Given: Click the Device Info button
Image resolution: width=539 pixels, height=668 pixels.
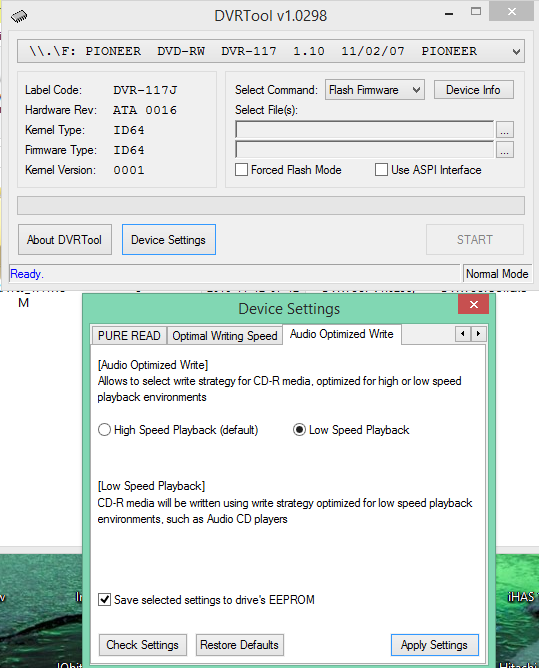Looking at the screenshot, I should 473,90.
